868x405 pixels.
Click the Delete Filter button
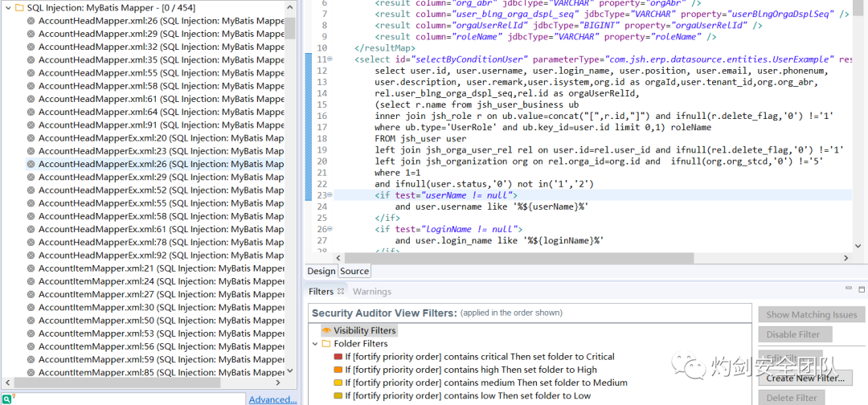(792, 398)
